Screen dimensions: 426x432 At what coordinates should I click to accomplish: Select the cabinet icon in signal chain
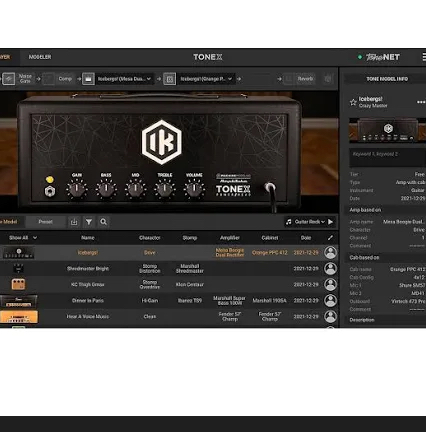pos(169,79)
